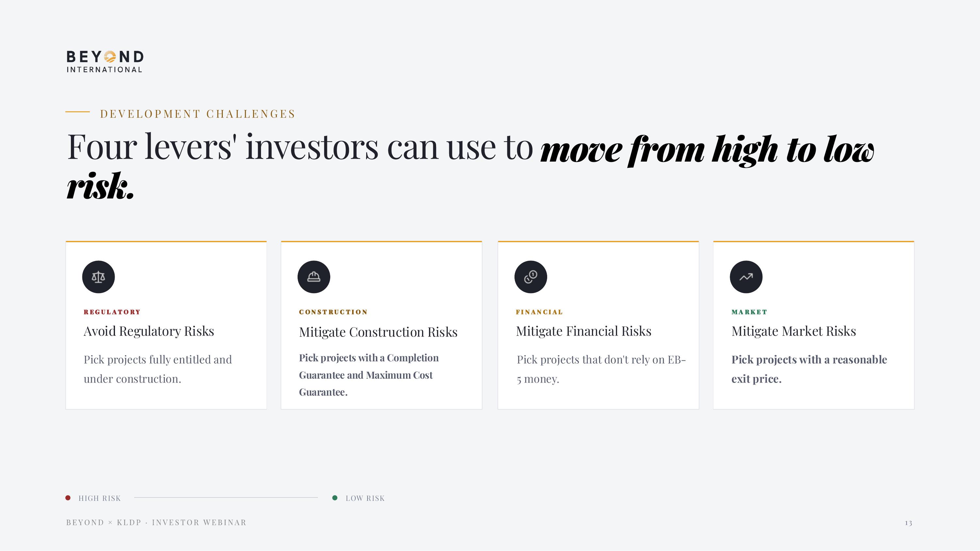Click the scales icon in Regulatory card

98,277
